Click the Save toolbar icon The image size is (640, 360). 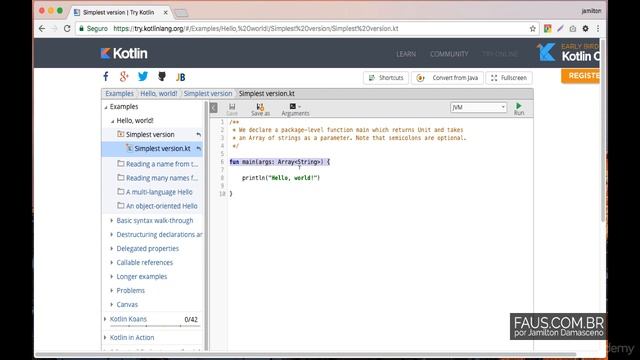point(232,109)
